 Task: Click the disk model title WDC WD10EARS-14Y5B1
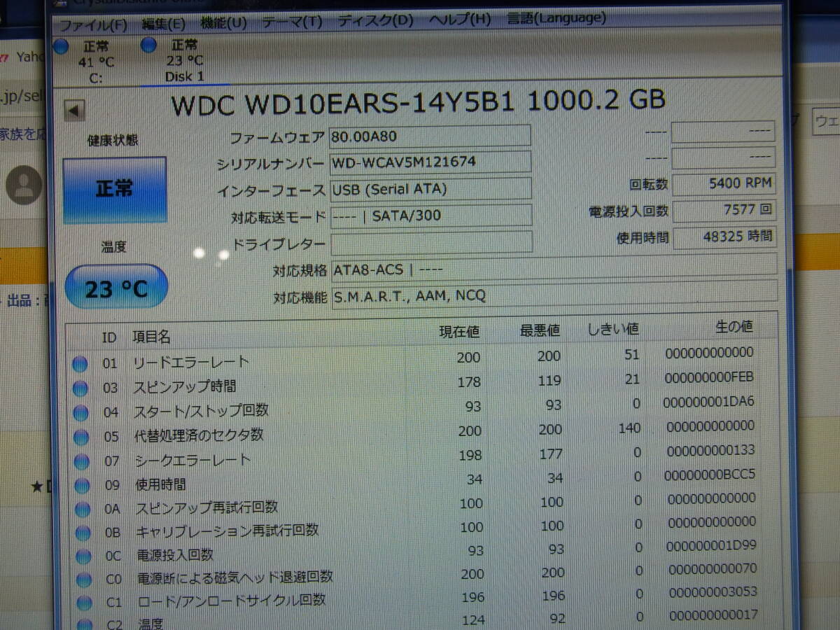[x=343, y=104]
